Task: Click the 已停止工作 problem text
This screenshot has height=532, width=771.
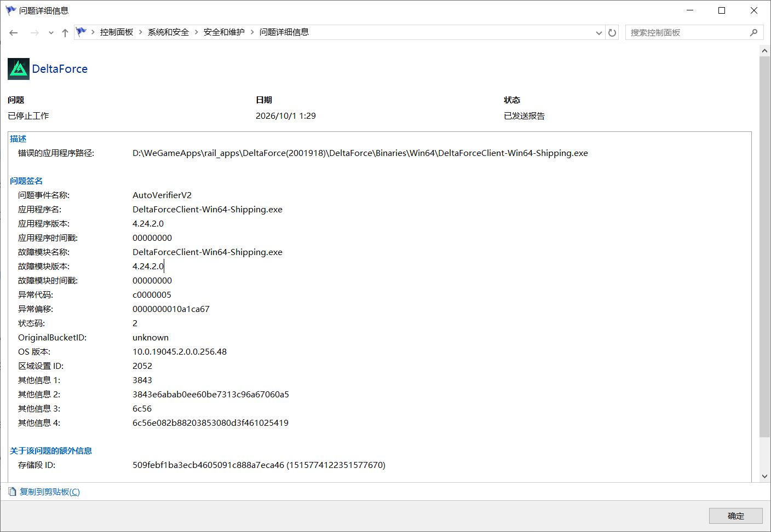Action: pos(28,116)
